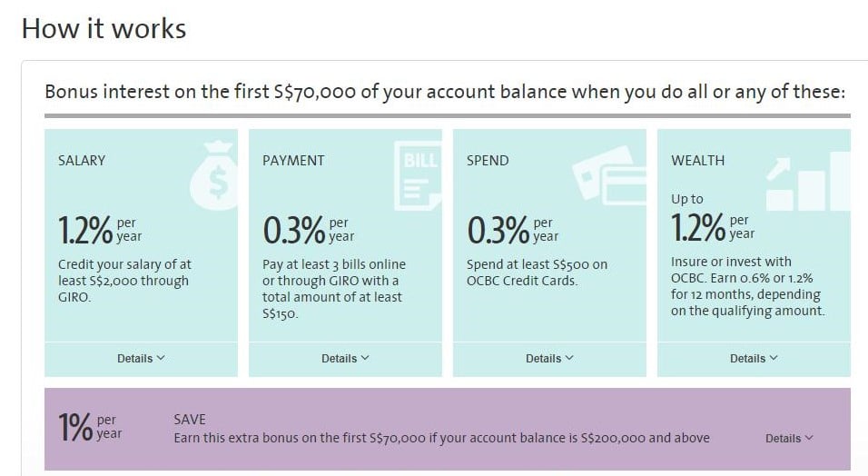Click the chevron beside Save Details
868x476 pixels.
point(809,438)
